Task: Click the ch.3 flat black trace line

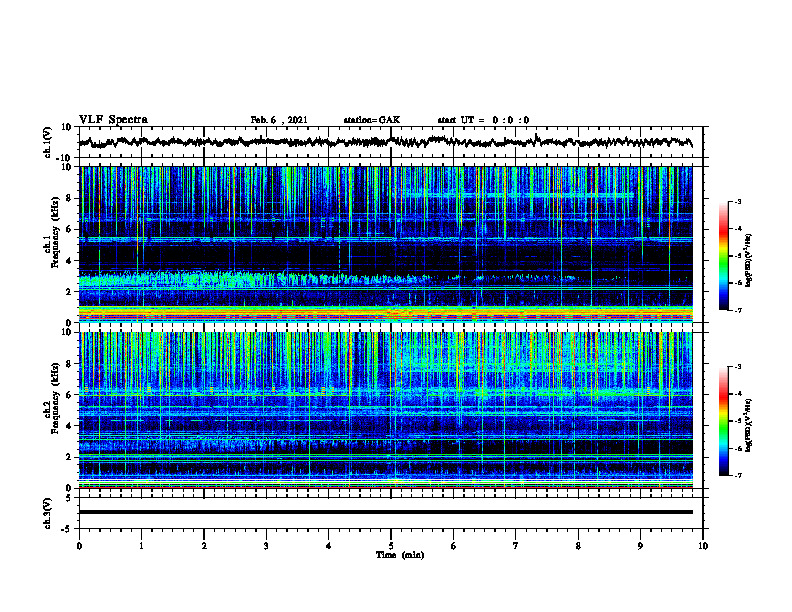Action: point(386,512)
